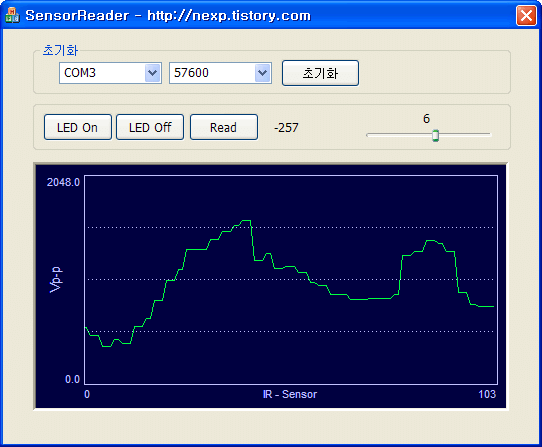542x447 pixels.
Task: Click the SensorReader app icon in title bar
Action: click(12, 15)
